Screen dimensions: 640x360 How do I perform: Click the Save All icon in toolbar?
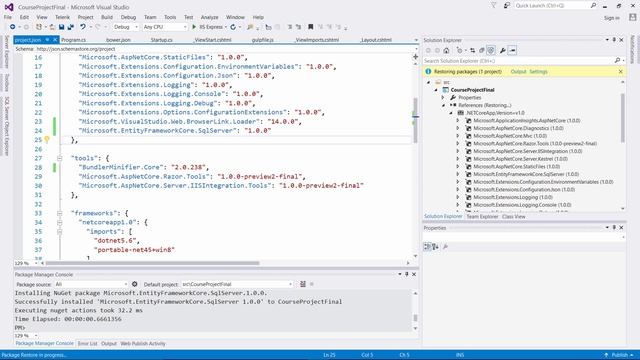pyautogui.click(x=71, y=27)
